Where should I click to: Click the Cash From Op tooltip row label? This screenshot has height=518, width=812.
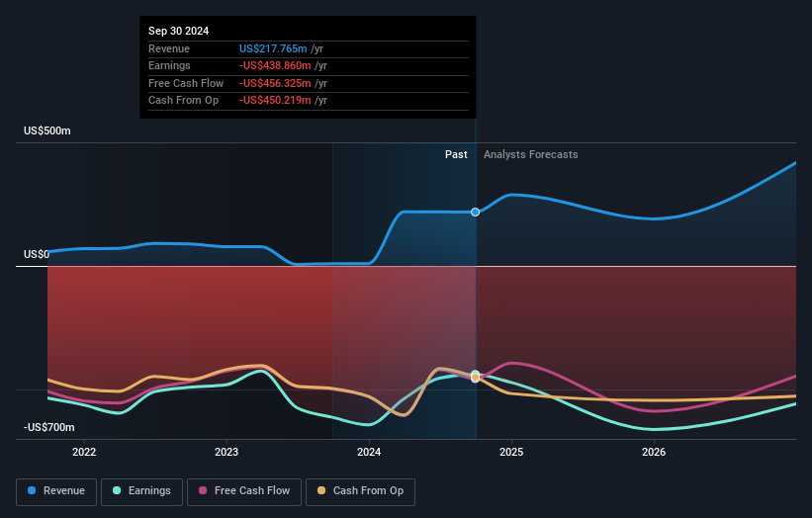183,101
